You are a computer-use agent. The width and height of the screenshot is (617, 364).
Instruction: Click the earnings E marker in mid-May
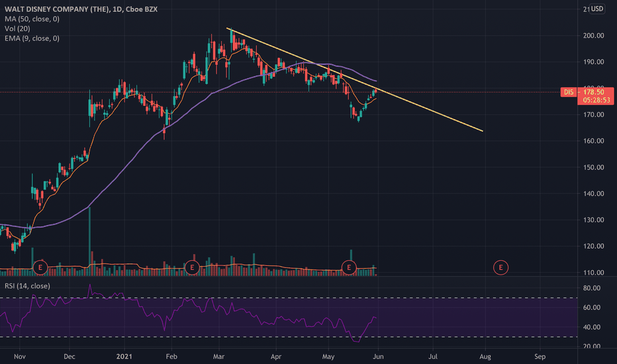(x=349, y=267)
